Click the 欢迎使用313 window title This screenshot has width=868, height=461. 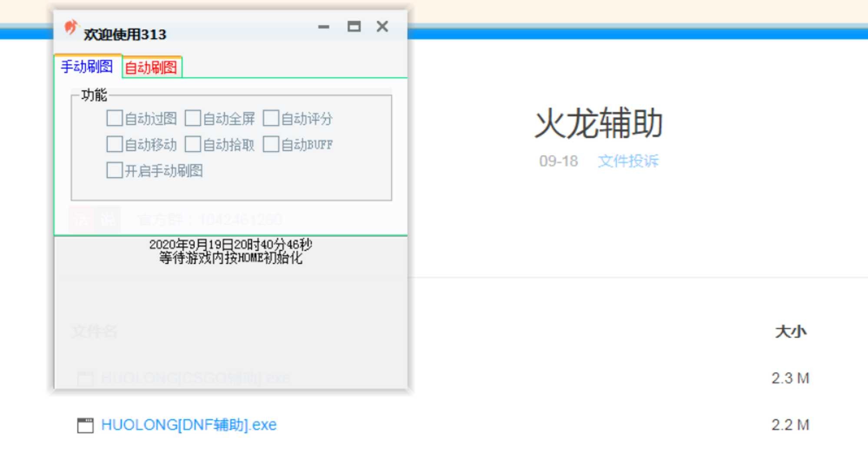coord(125,34)
